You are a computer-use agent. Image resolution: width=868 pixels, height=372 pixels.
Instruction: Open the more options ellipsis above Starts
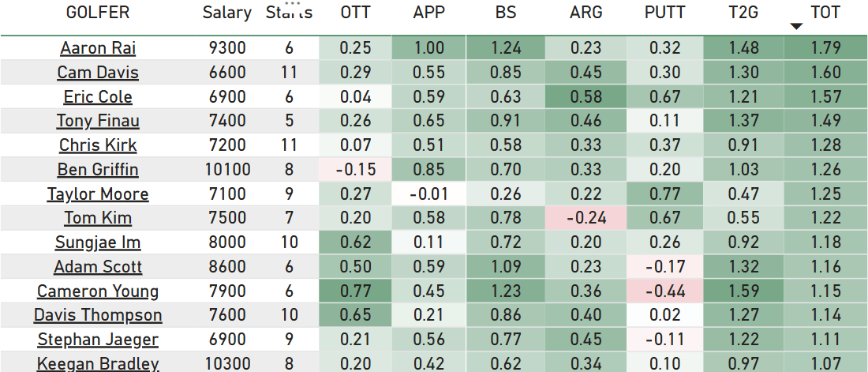[293, 3]
